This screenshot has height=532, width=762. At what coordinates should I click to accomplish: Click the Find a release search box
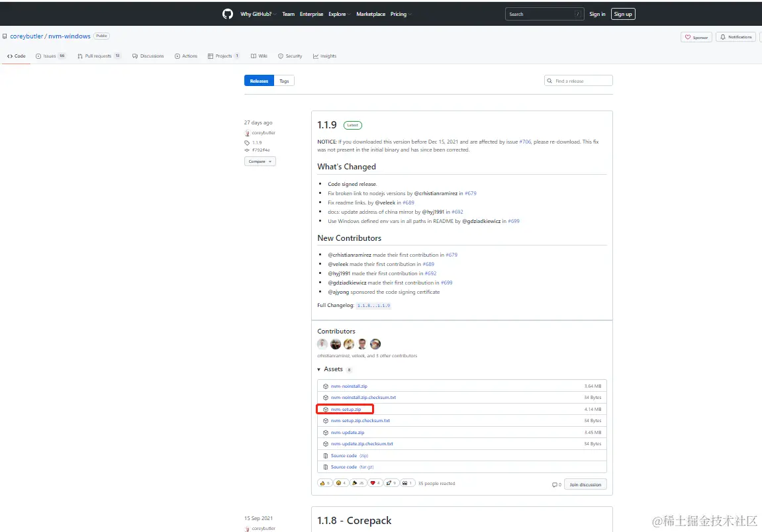pyautogui.click(x=579, y=81)
